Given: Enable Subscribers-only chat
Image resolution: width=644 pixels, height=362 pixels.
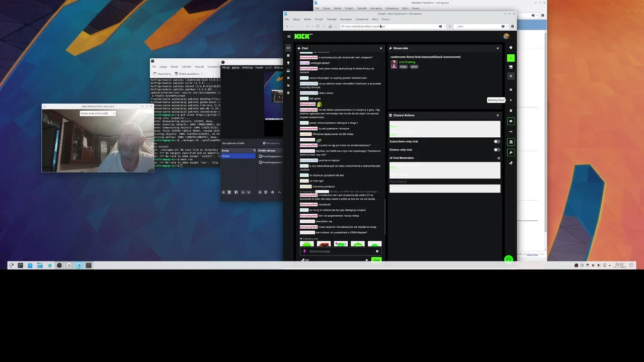Looking at the screenshot, I should 497,141.
